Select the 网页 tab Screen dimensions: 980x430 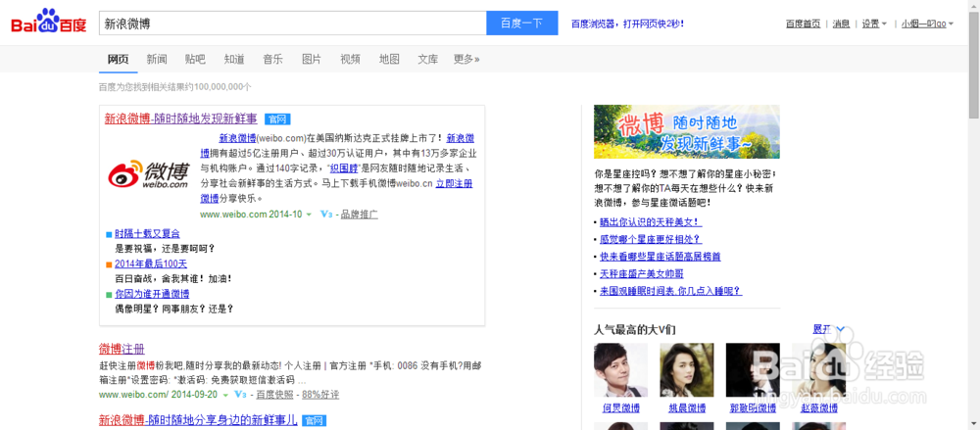click(119, 60)
